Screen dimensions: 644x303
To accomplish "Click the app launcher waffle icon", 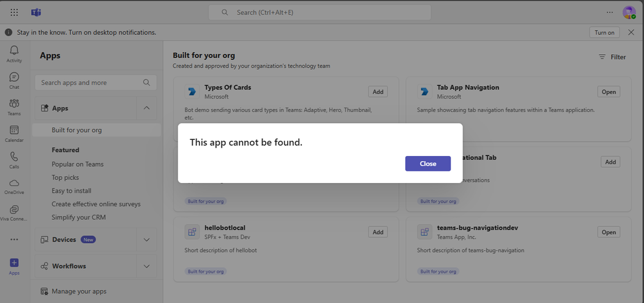I will [x=14, y=12].
